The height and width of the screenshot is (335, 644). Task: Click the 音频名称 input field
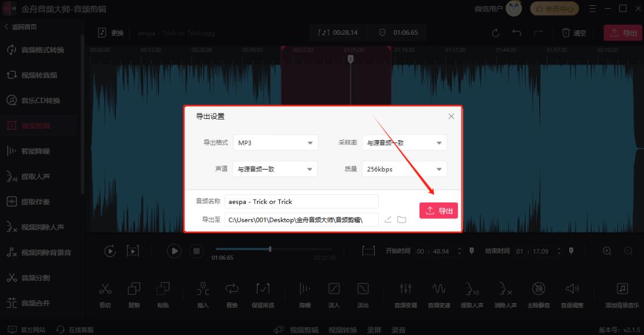302,201
